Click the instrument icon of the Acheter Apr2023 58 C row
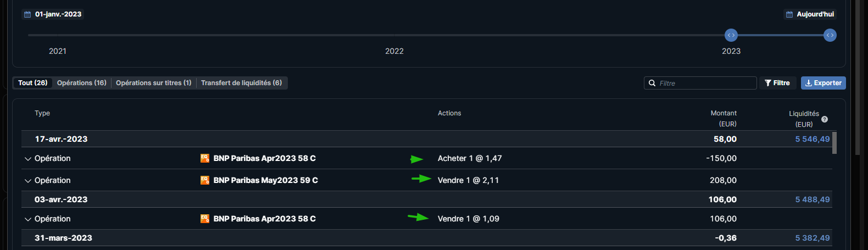 point(204,158)
